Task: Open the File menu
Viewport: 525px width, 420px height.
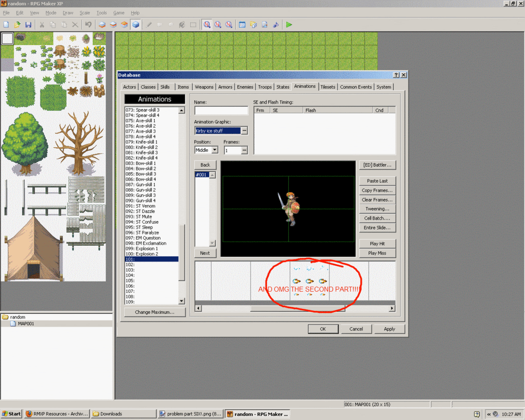Action: (6, 13)
